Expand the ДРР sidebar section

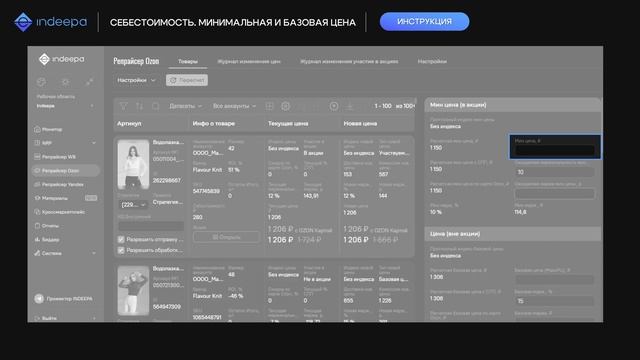coord(65,143)
